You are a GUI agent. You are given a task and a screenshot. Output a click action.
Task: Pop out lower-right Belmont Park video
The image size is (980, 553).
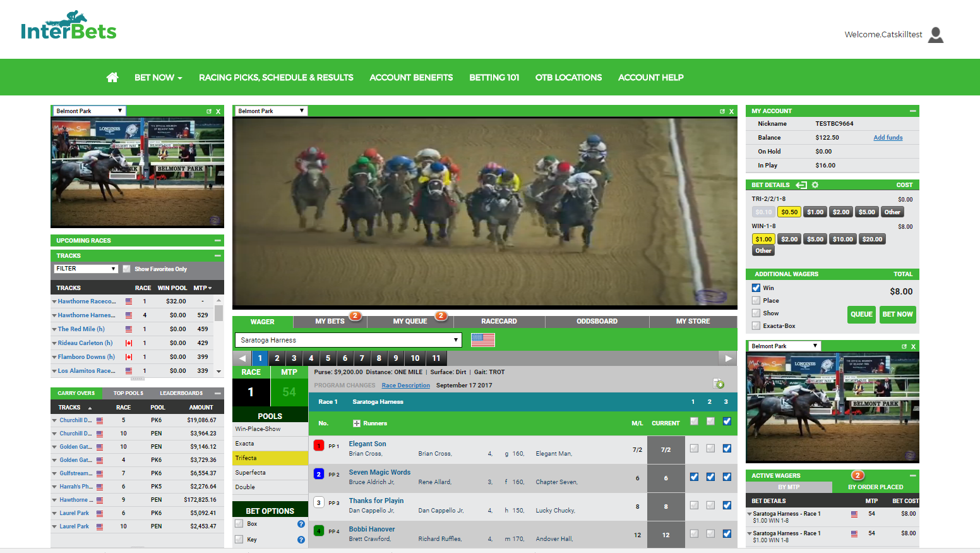(904, 346)
